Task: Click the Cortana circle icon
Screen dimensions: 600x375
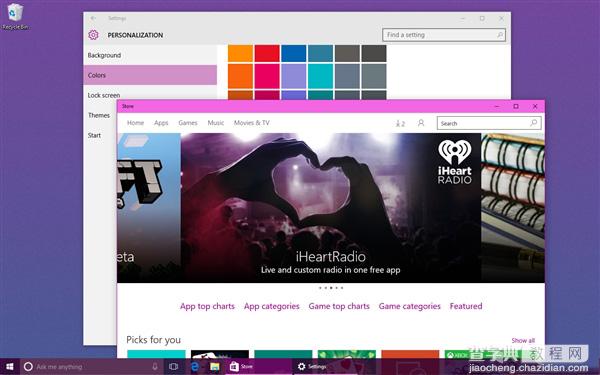Action: (x=28, y=367)
